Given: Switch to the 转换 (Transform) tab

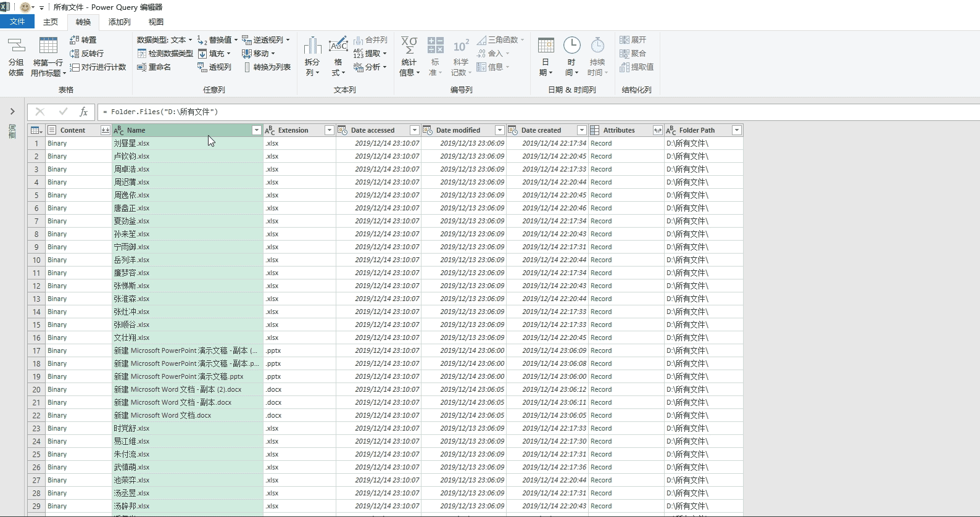Looking at the screenshot, I should [83, 22].
